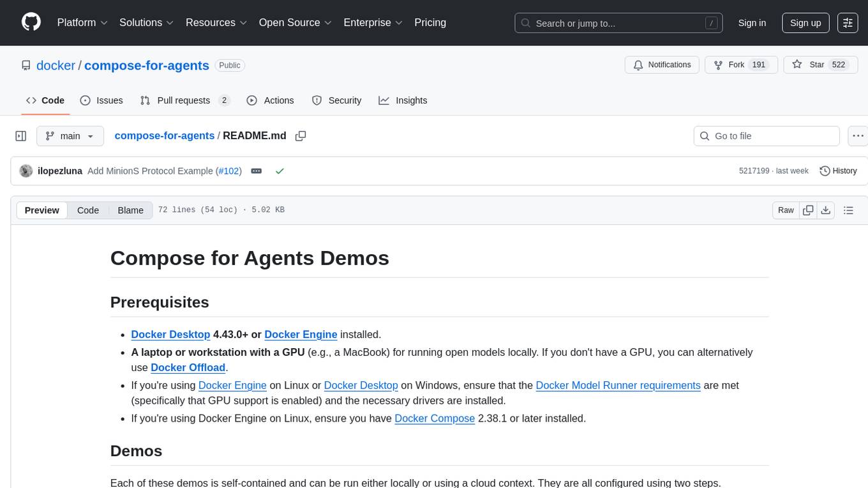Open the Pull requests tab
Screen dimensions: 868x488
184,100
